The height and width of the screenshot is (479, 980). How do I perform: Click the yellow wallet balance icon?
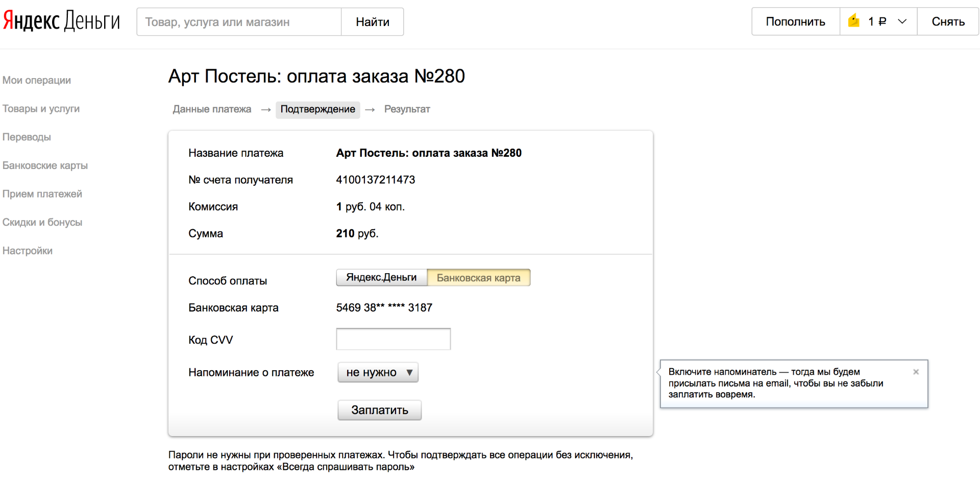click(854, 21)
